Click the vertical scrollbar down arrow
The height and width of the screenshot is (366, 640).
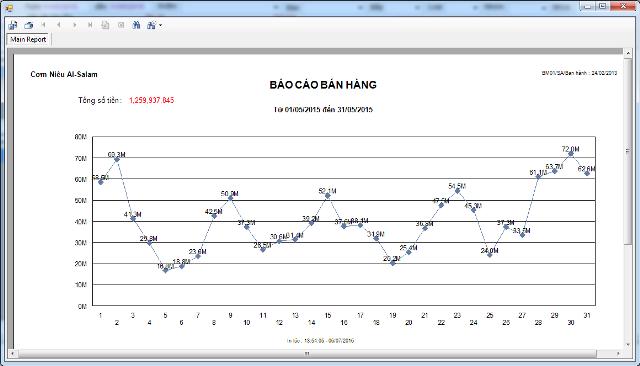pos(628,345)
